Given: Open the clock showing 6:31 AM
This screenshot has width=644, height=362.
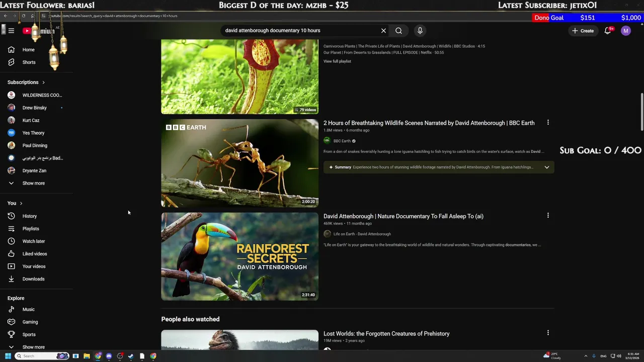Looking at the screenshot, I should pyautogui.click(x=633, y=356).
